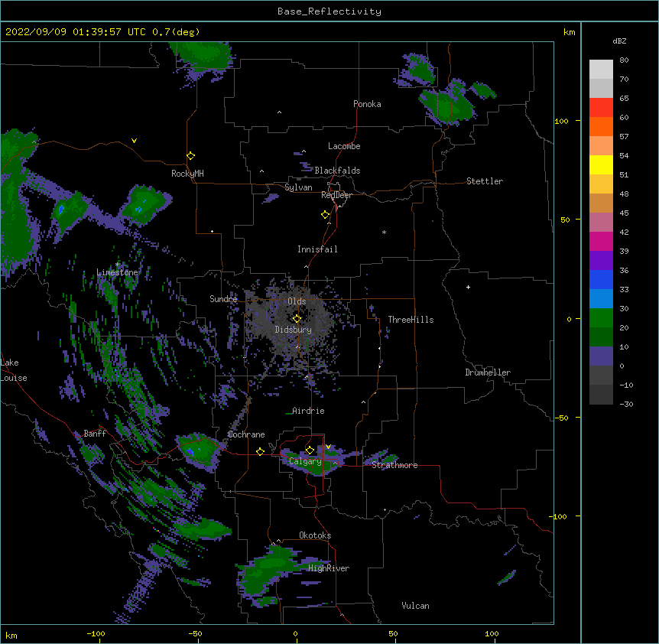The height and width of the screenshot is (644, 659).
Task: Select the Cochrane label
Action: (x=246, y=434)
